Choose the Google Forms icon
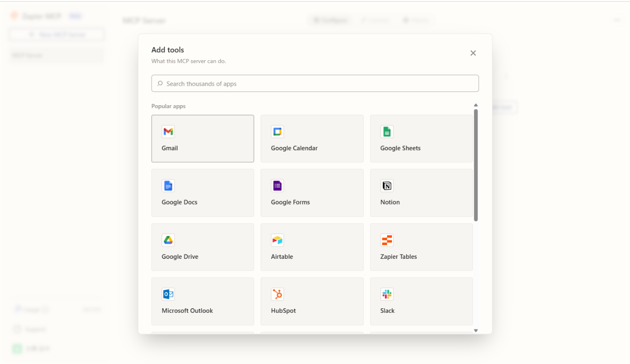 pos(278,186)
